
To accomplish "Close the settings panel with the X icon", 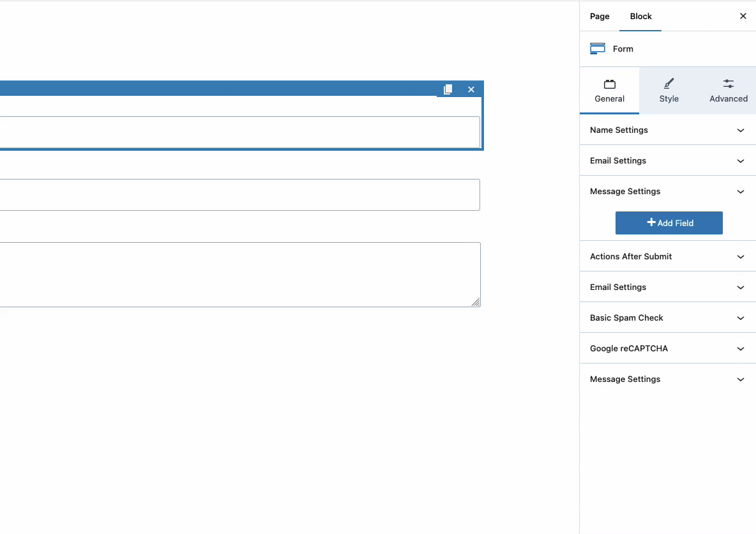I will [x=743, y=16].
